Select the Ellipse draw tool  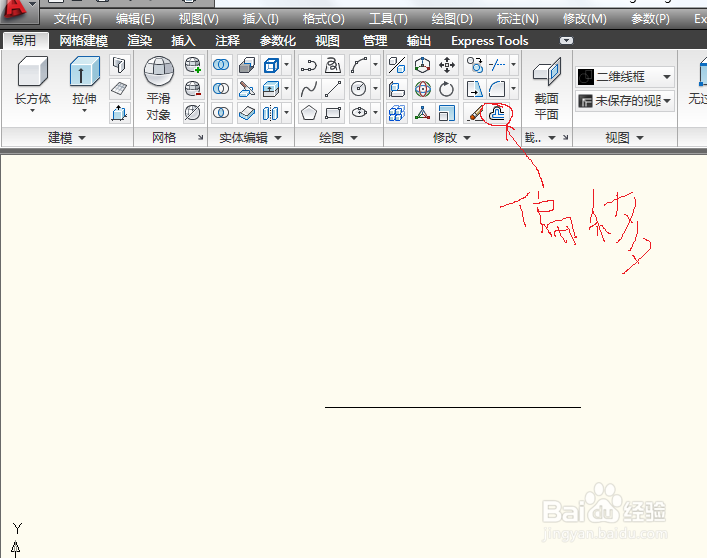click(x=359, y=113)
